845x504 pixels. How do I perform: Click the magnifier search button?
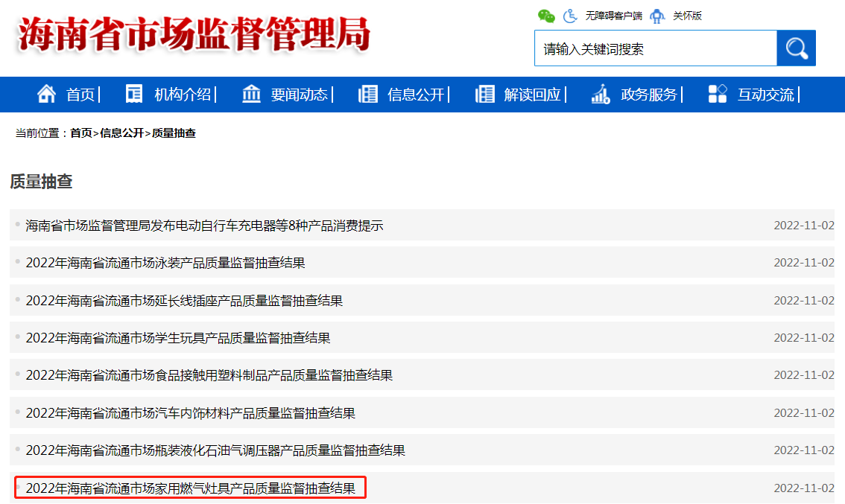tap(796, 48)
